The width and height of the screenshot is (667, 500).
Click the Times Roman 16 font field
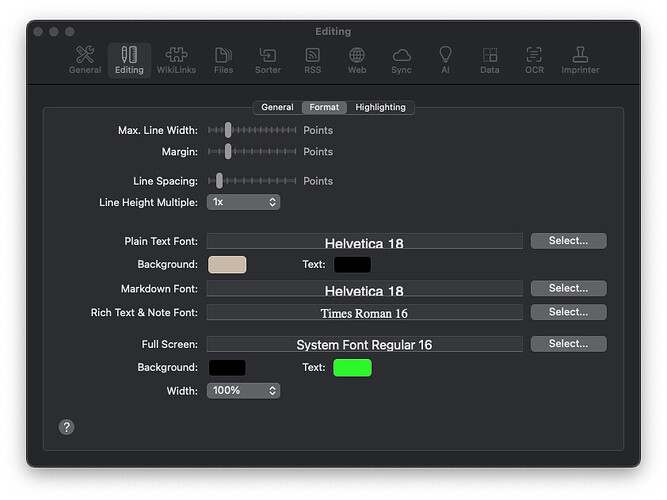point(365,312)
